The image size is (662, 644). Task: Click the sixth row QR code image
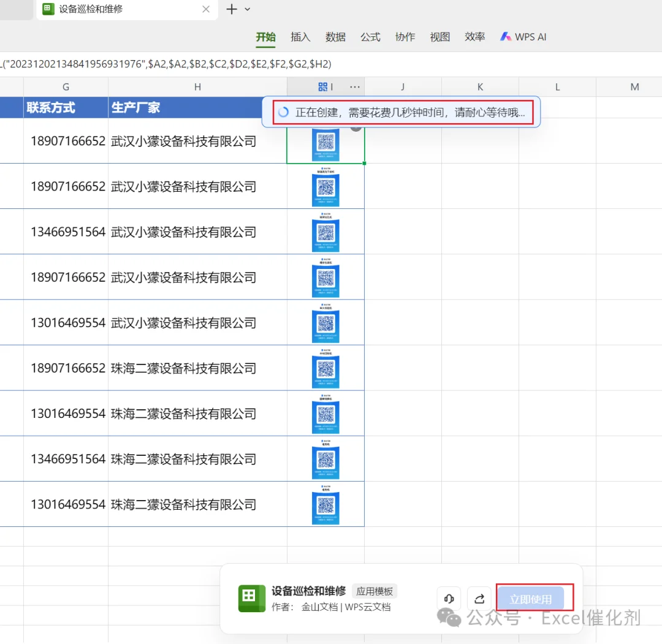tap(325, 369)
